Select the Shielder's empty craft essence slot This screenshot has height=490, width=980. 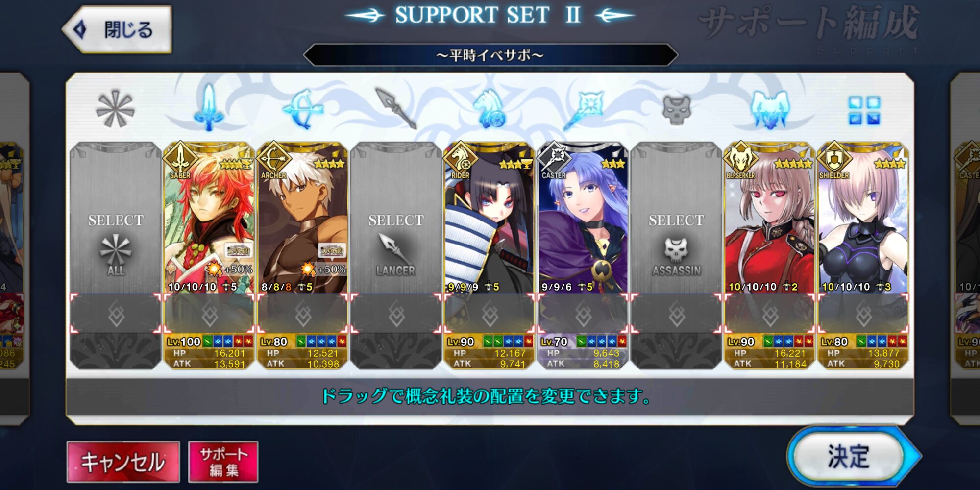coord(863,314)
